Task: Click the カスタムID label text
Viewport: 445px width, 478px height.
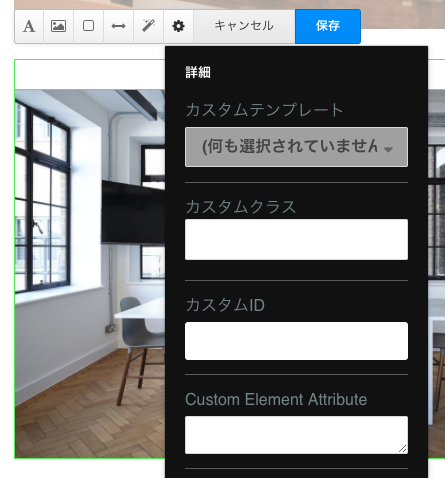Action: point(225,305)
